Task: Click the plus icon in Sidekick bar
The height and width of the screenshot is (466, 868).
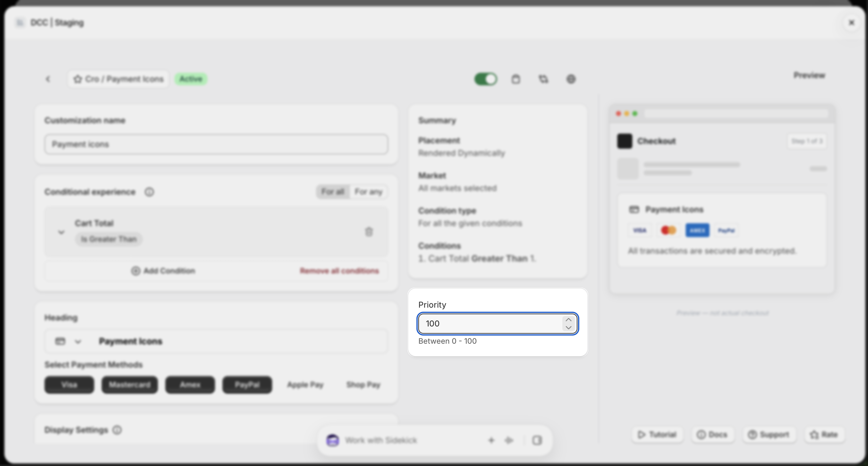Action: (491, 440)
